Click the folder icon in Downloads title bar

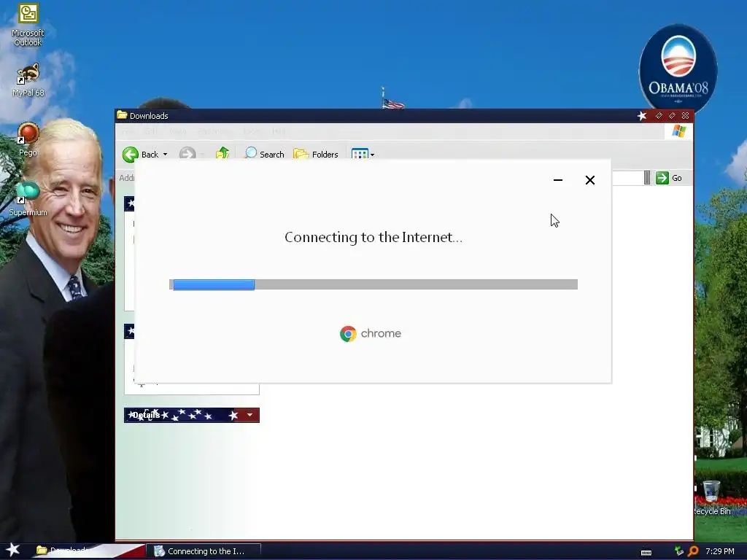coord(123,115)
